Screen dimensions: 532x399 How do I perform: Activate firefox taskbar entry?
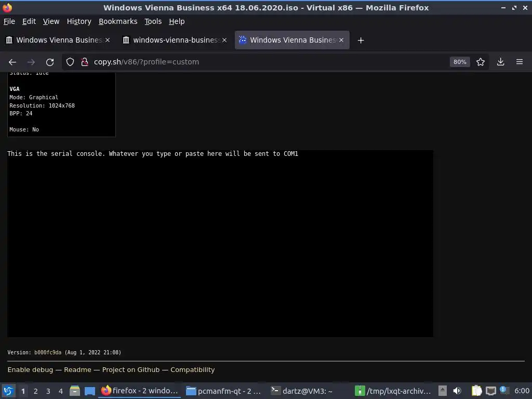coord(139,391)
